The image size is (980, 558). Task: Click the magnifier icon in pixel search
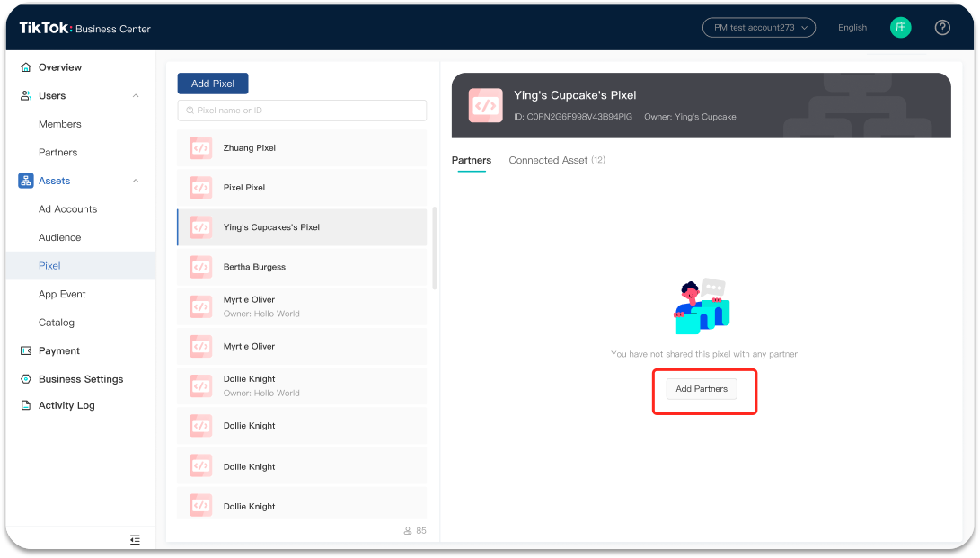(x=190, y=111)
